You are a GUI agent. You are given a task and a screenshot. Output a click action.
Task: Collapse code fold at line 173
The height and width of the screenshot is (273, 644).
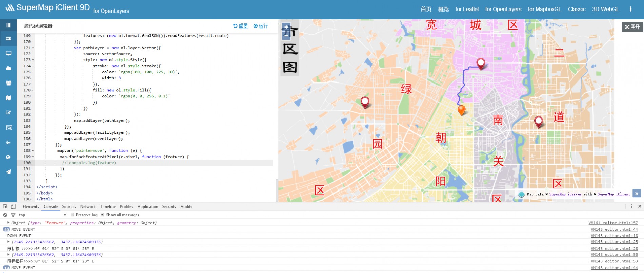point(33,60)
